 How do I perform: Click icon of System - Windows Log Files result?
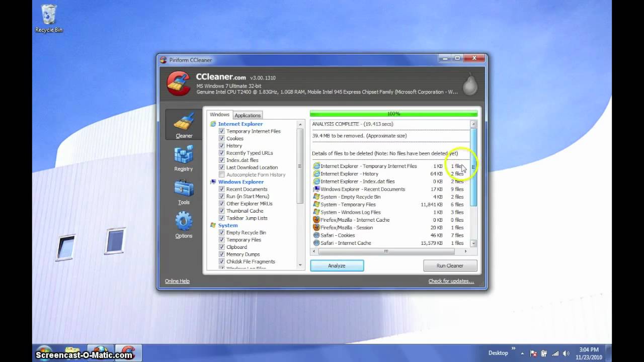pyautogui.click(x=316, y=212)
